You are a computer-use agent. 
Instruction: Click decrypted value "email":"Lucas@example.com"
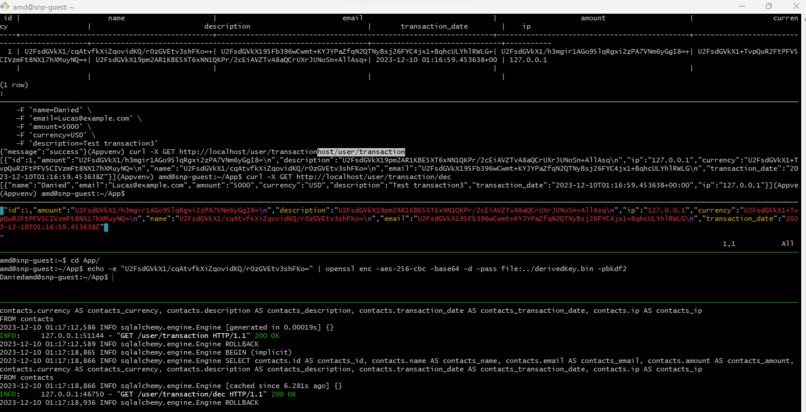point(137,185)
